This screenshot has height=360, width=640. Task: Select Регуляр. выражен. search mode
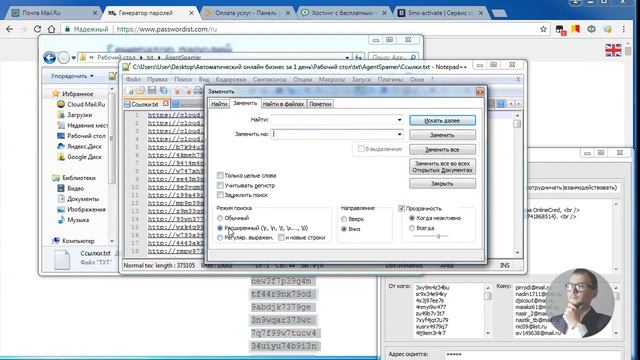click(x=220, y=238)
